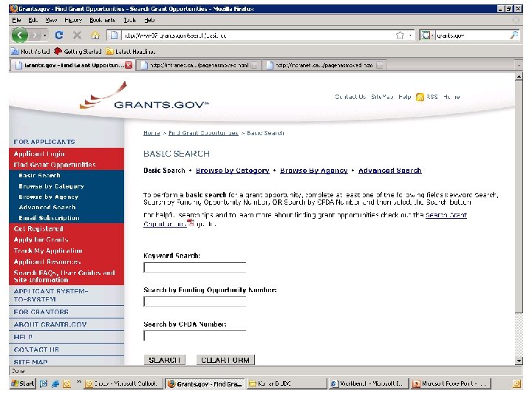Click the SiteMap header link

tap(382, 97)
